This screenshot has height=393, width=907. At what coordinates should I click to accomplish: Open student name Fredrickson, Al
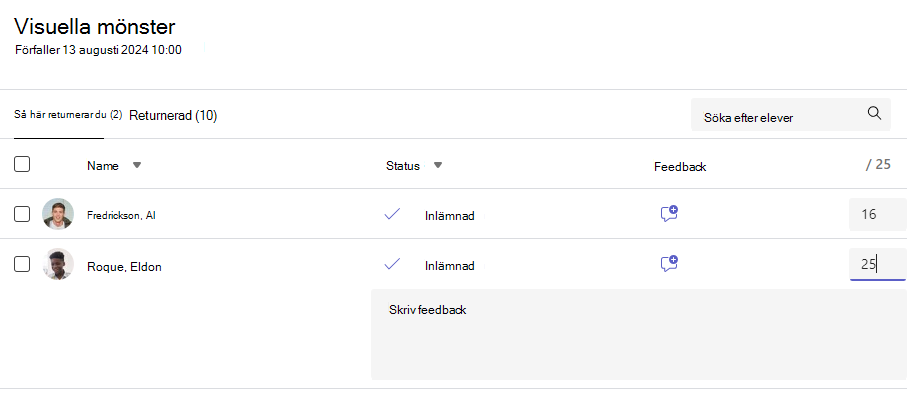point(121,215)
